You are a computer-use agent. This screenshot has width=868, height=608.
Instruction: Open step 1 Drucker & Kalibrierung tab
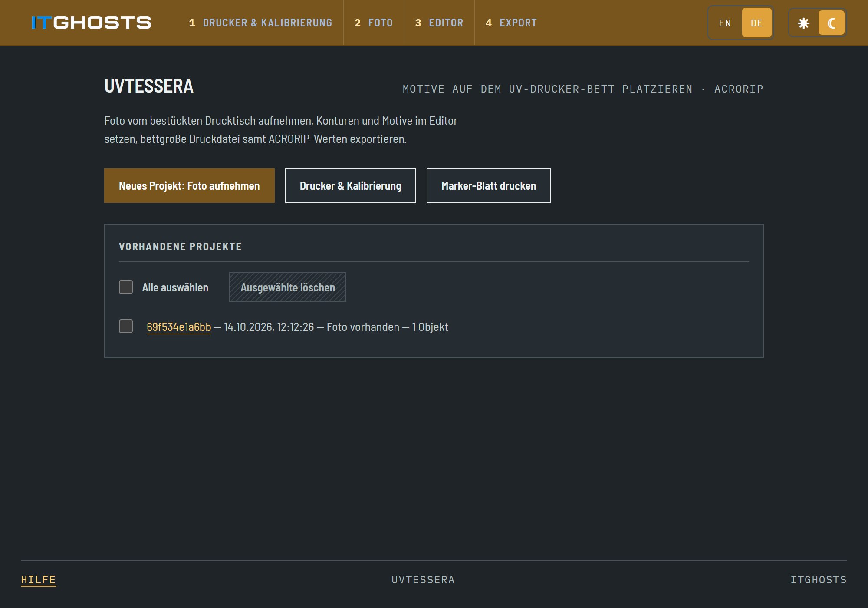click(x=260, y=23)
